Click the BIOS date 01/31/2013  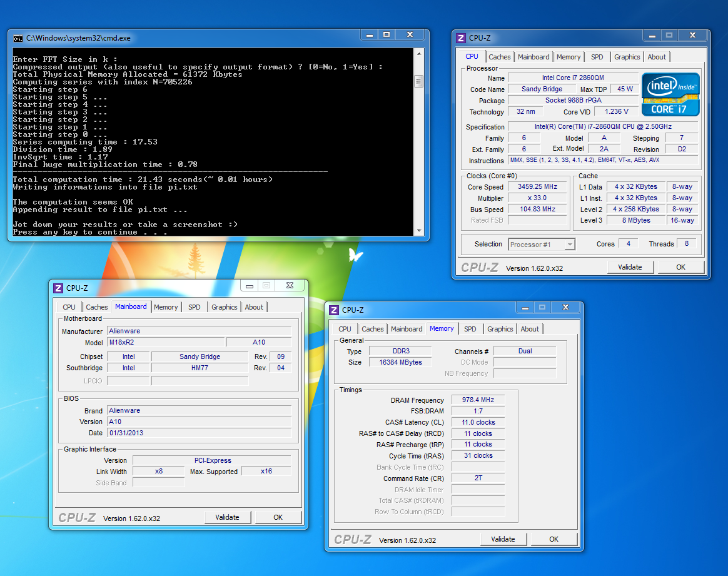(x=199, y=433)
